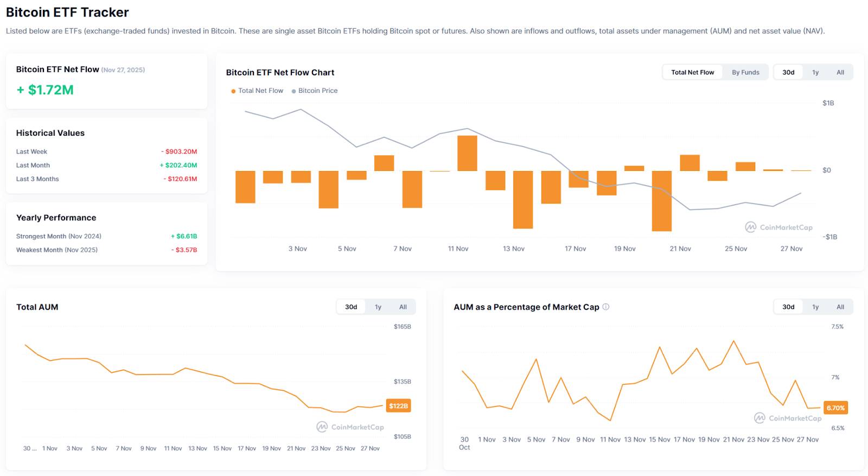Click the $122B current value label
Image resolution: width=868 pixels, height=476 pixels.
pos(398,406)
